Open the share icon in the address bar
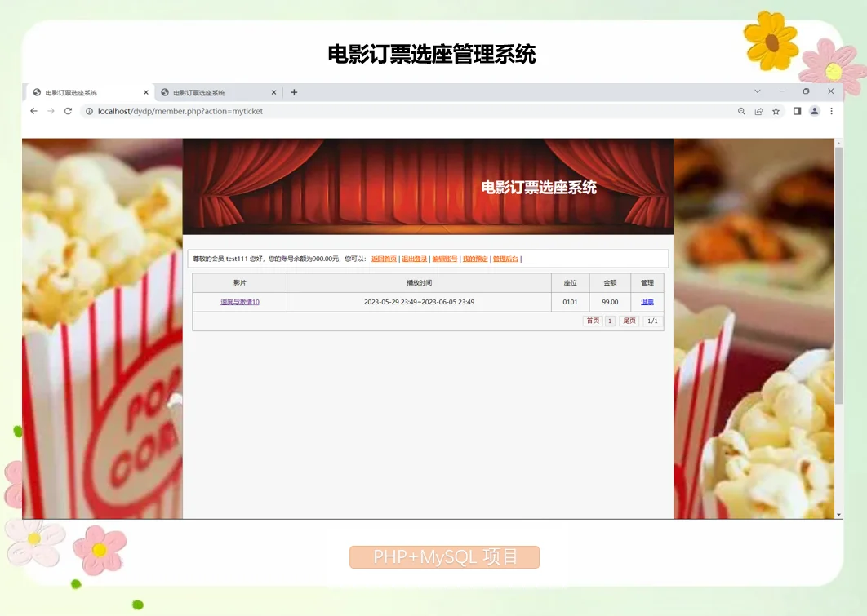This screenshot has width=867, height=616. click(758, 111)
